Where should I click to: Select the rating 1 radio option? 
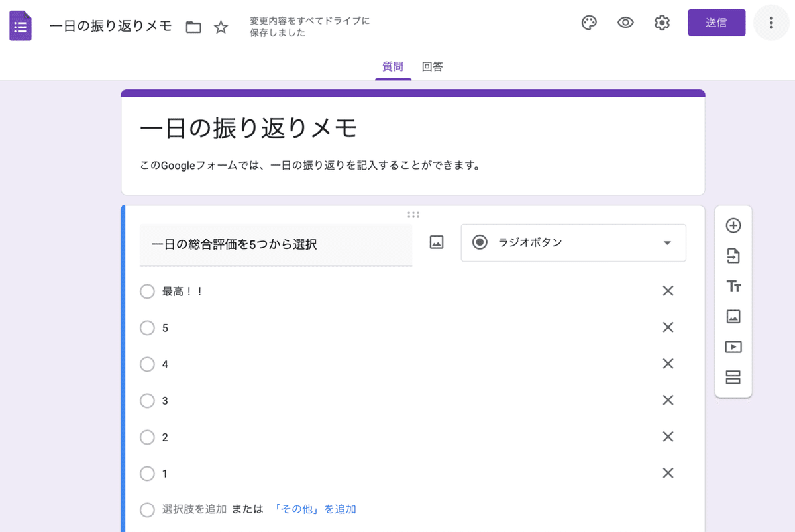coord(147,473)
